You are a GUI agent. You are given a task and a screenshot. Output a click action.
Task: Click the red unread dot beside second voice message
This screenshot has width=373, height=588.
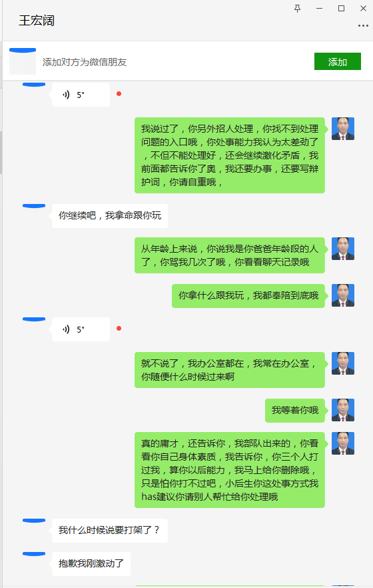[x=119, y=329]
